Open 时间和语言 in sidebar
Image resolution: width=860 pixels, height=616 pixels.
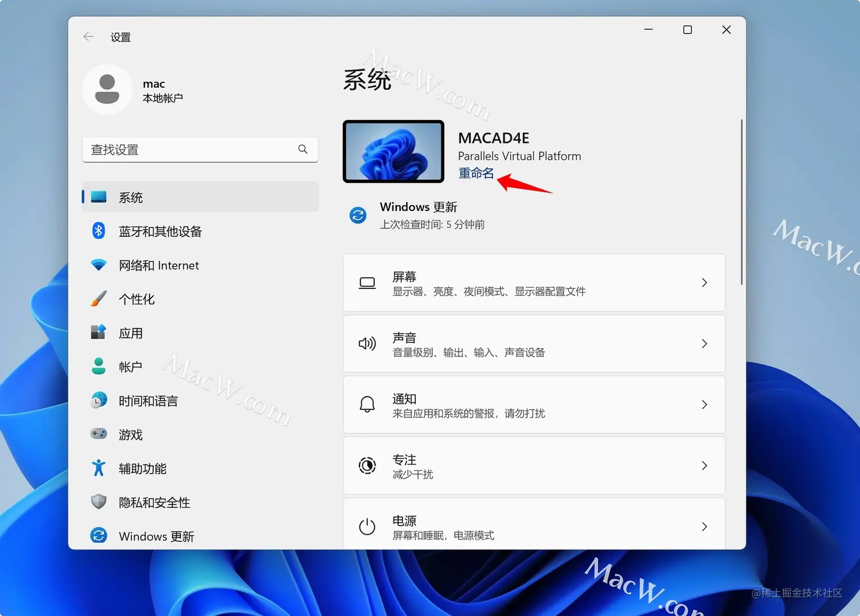(200, 400)
